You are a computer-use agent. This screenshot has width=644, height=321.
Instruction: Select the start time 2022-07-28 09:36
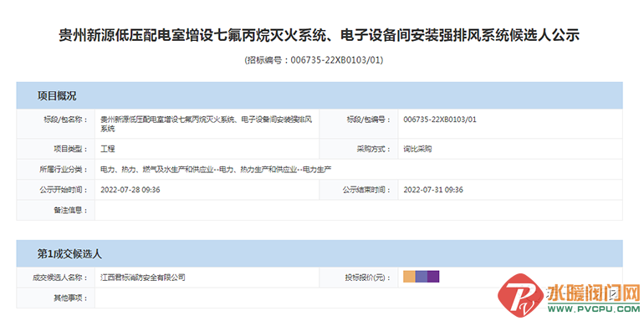coord(130,190)
